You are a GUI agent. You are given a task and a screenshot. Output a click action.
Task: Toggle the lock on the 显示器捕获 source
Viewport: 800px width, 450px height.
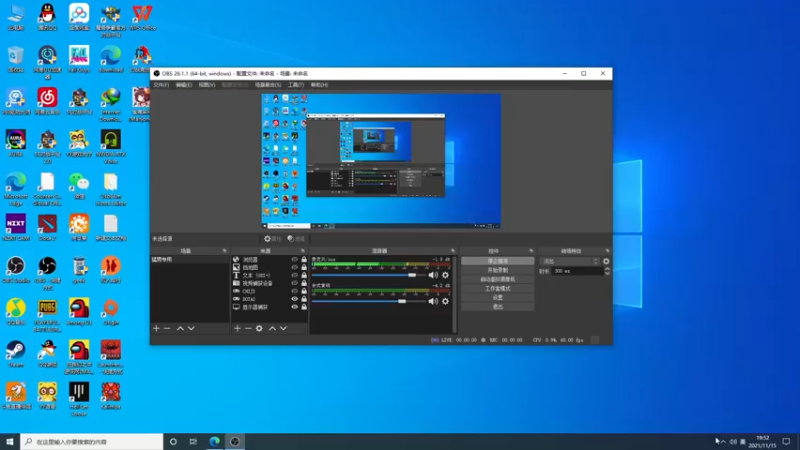pos(304,307)
